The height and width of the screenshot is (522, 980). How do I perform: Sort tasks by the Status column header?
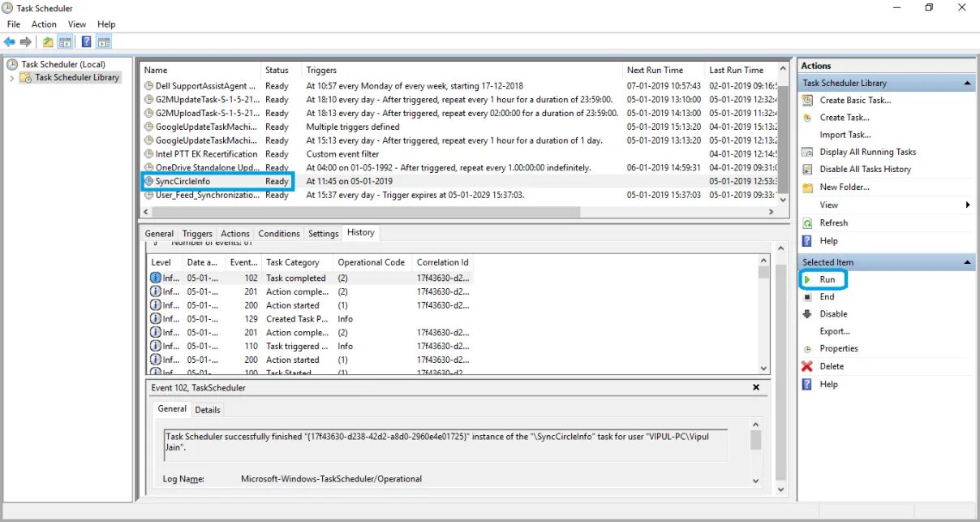[281, 70]
